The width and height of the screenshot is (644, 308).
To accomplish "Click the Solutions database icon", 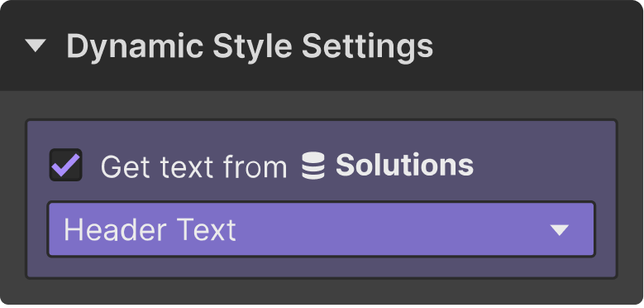I will click(x=313, y=166).
